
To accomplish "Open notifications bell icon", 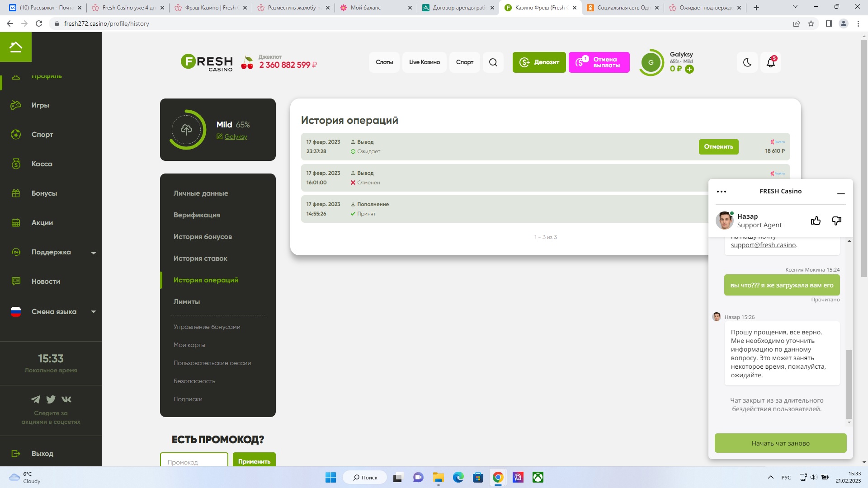I will 771,62.
